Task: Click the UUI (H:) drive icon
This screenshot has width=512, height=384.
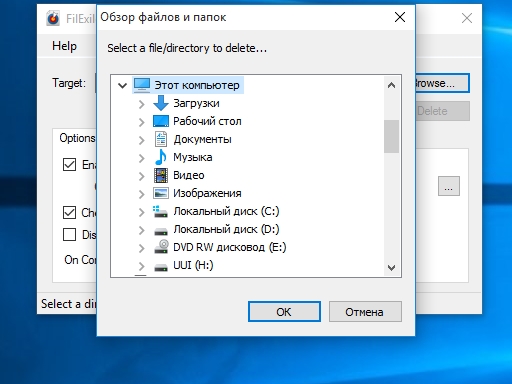Action: pyautogui.click(x=161, y=267)
